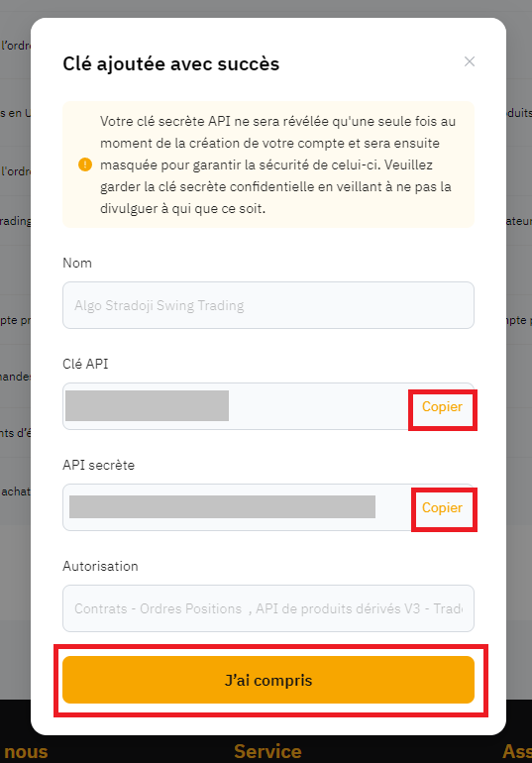Copy the Clé API value
This screenshot has width=532, height=763.
[442, 407]
